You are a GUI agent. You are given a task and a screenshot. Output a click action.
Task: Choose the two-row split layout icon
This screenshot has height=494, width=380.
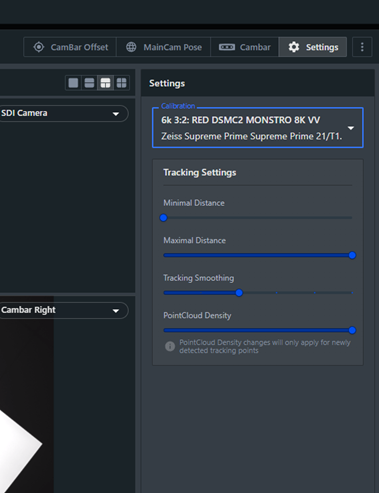pos(89,83)
